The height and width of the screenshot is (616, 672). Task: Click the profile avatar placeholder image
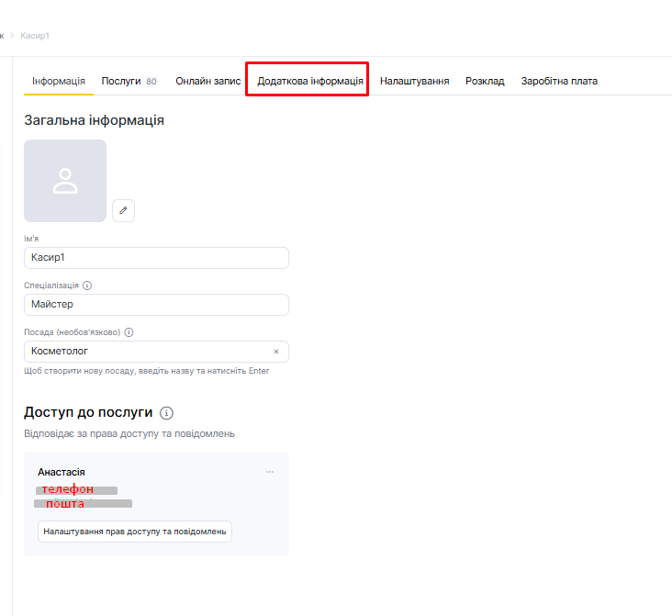(65, 181)
